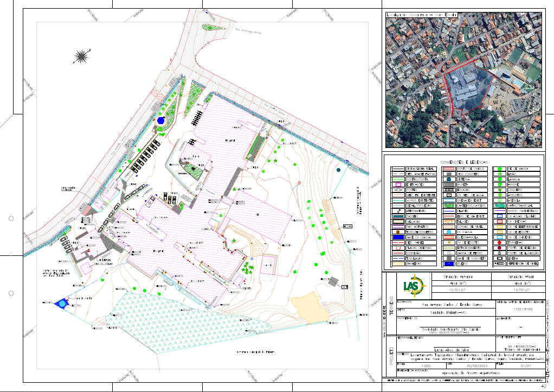This screenshot has width=554, height=392.
Task: Click the Ponto de Iluminação legend symbol
Action: [x=499, y=252]
